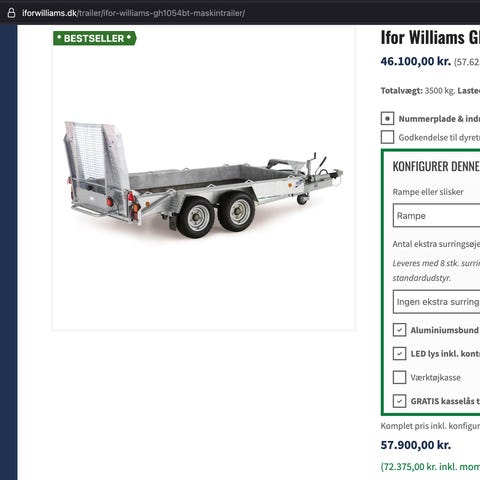Viewport: 480px width, 480px height.
Task: Click the 57.900,00 kr. configured price
Action: [416, 445]
